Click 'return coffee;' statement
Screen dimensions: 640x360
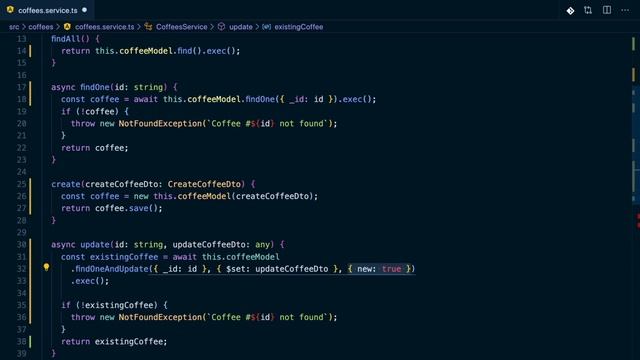click(95, 148)
